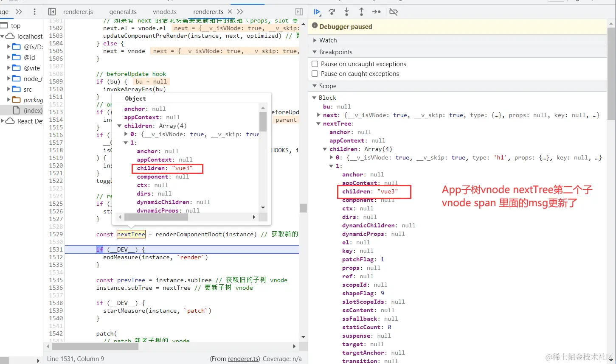Viewport: 616px width, 364px height.
Task: Open the navigator three-dot menu
Action: 34,12
